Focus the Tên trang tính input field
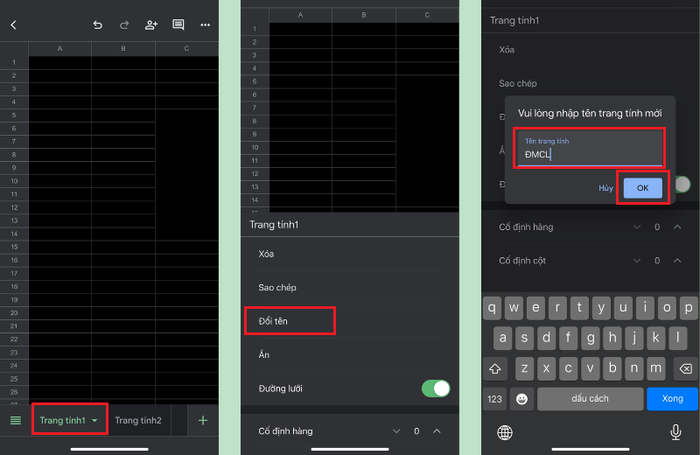700x455 pixels. click(589, 148)
